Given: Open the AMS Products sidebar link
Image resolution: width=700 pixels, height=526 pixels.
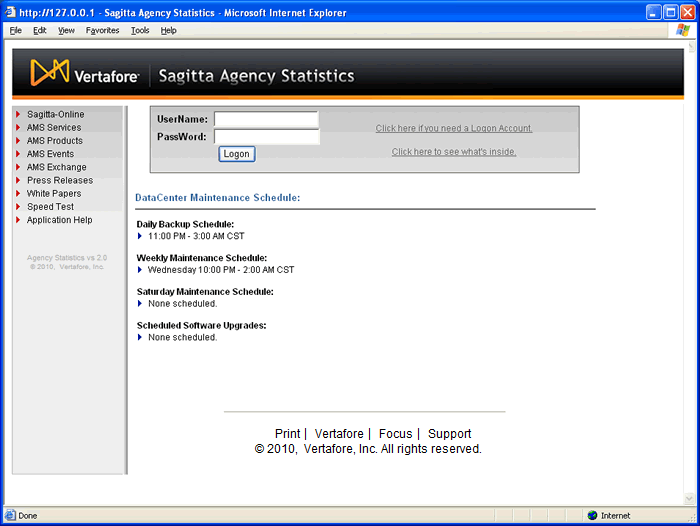Looking at the screenshot, I should (x=54, y=141).
